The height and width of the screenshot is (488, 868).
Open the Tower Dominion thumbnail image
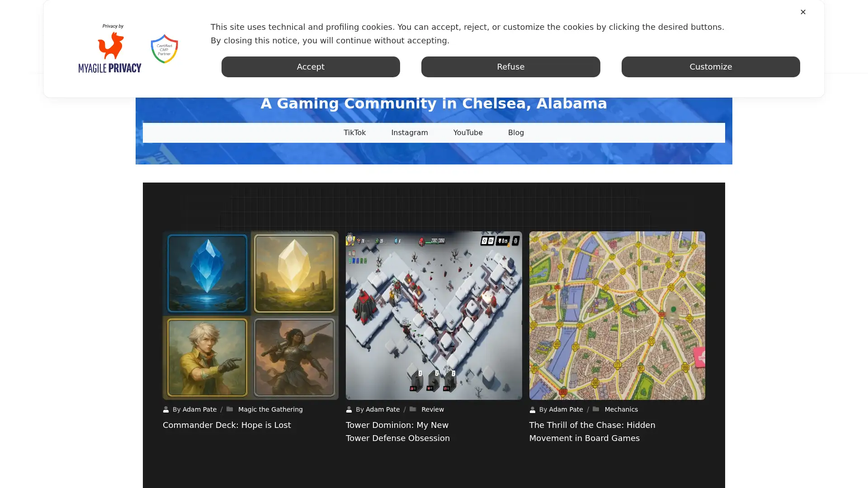click(x=434, y=315)
